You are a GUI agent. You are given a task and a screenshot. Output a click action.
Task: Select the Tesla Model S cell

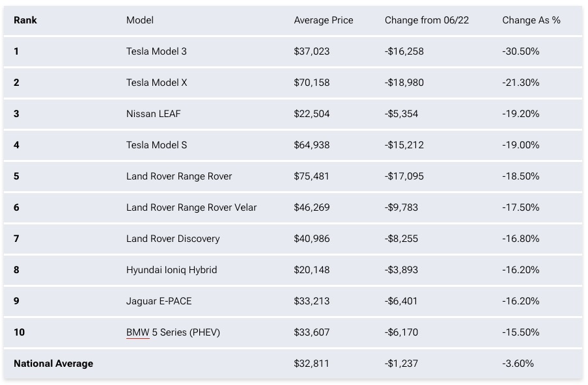(156, 145)
